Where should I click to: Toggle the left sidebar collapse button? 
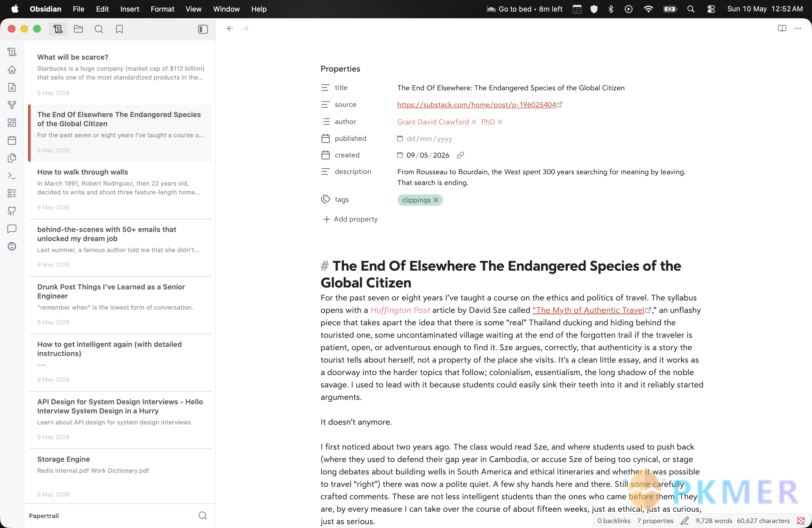tap(203, 29)
